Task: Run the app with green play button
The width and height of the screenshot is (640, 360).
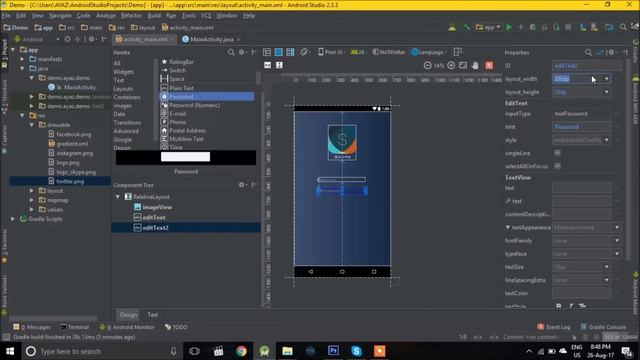Action: (509, 27)
